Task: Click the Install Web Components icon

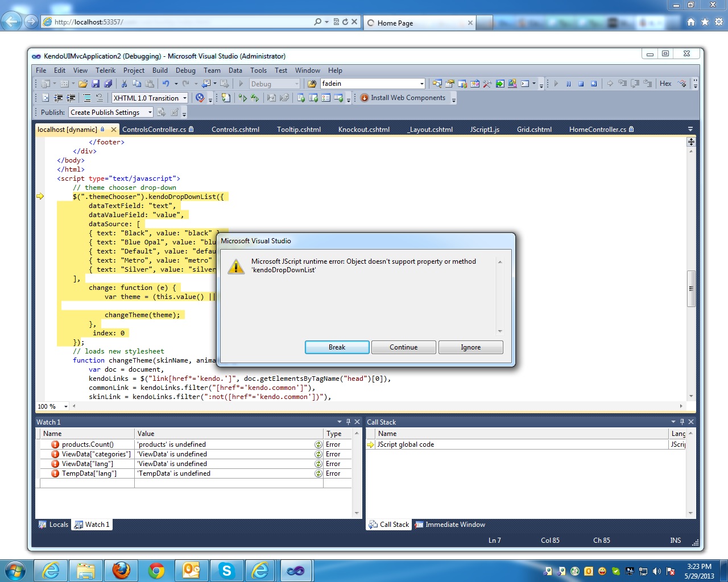Action: pos(365,98)
